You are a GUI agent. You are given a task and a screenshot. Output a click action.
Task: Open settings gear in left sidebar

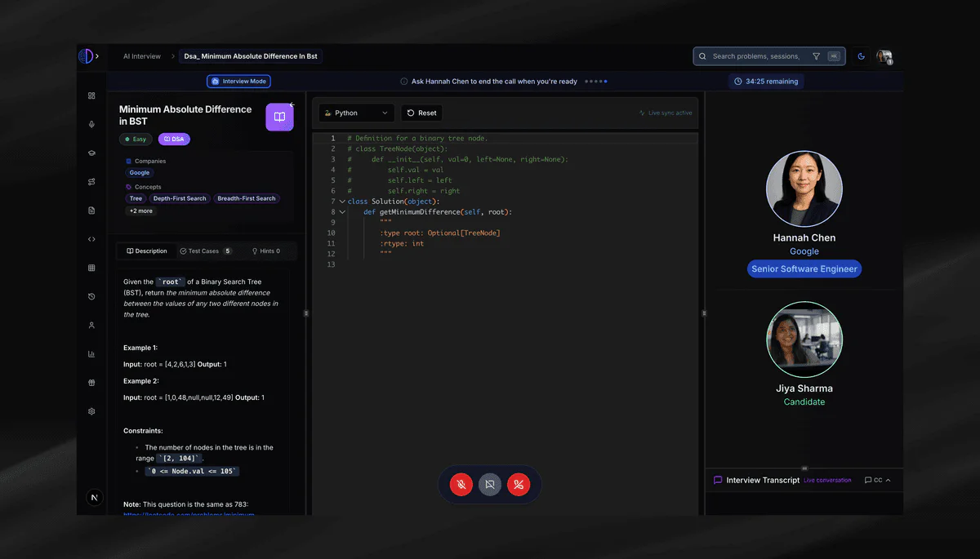tap(91, 411)
